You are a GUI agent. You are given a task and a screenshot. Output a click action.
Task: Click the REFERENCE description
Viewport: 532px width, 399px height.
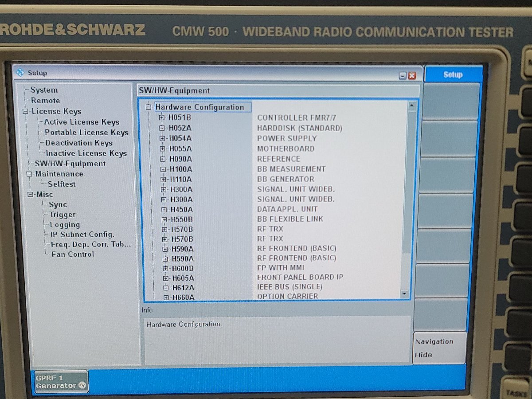pyautogui.click(x=278, y=159)
